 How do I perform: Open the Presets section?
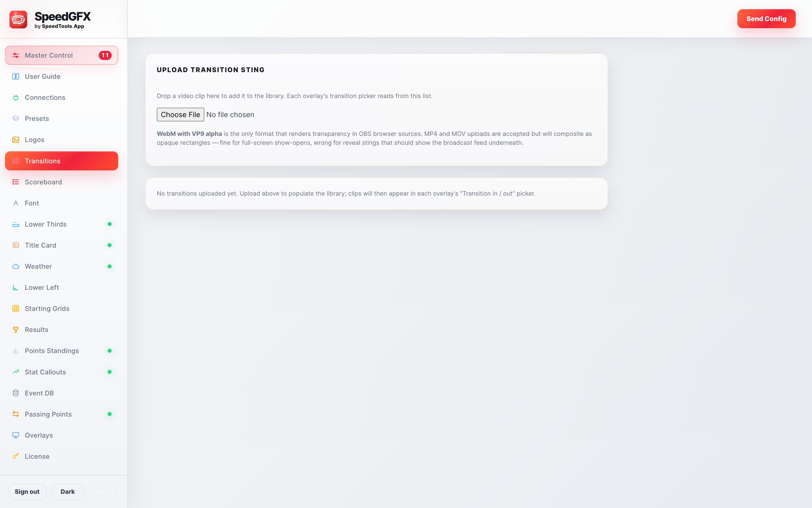click(x=62, y=119)
